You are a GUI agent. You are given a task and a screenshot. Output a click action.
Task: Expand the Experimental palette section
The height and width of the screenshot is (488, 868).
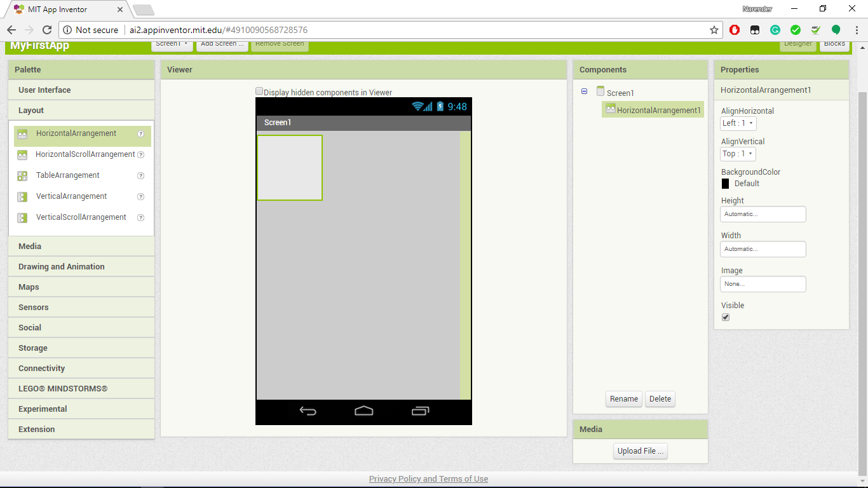81,409
